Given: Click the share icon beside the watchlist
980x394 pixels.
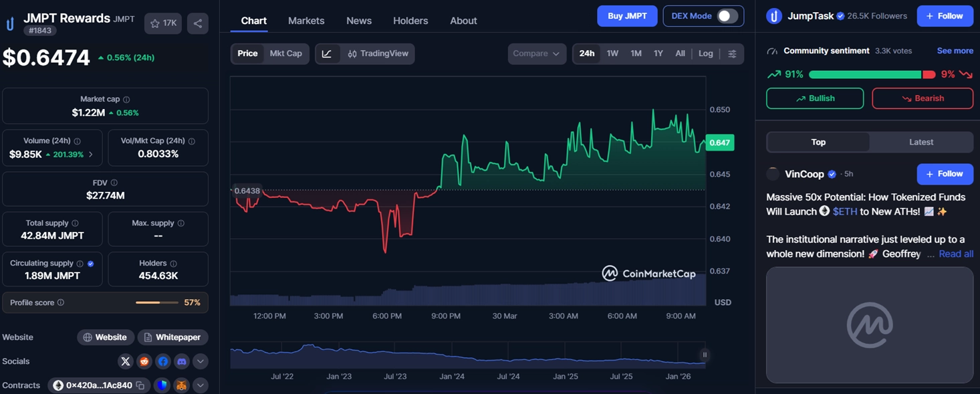Looking at the screenshot, I should pos(198,23).
